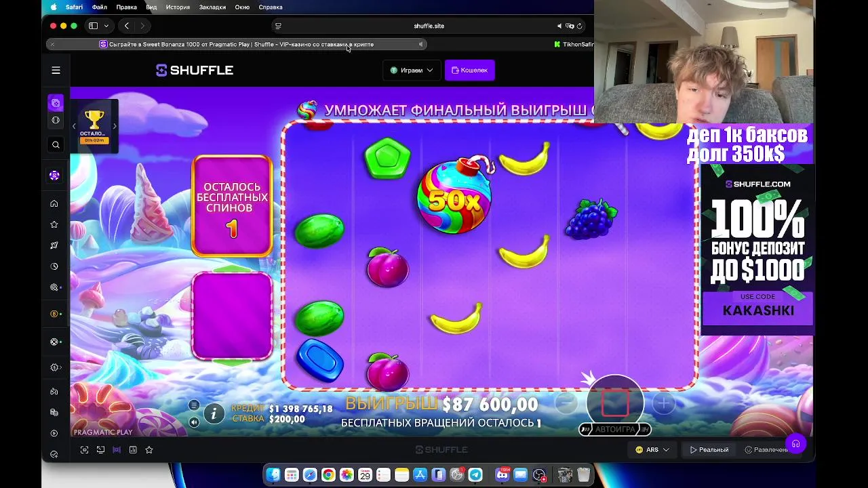Open the Safari translate icon

[x=570, y=26]
